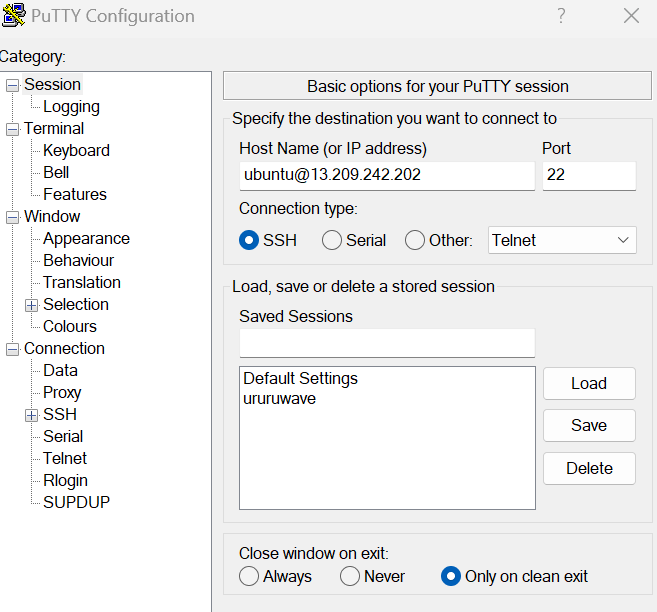
Task: Choose Never for close window on exit
Action: point(349,576)
